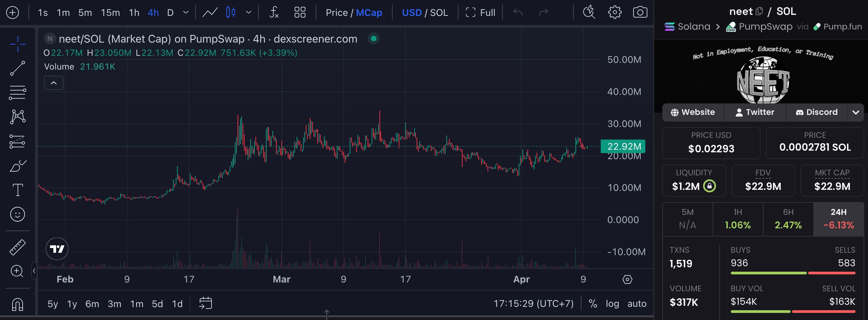Screen dimensions: 868x320
Task: Select the 1s timeframe
Action: click(x=43, y=13)
